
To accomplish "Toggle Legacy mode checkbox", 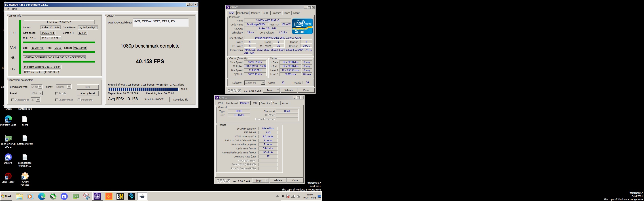I will pos(57,100).
